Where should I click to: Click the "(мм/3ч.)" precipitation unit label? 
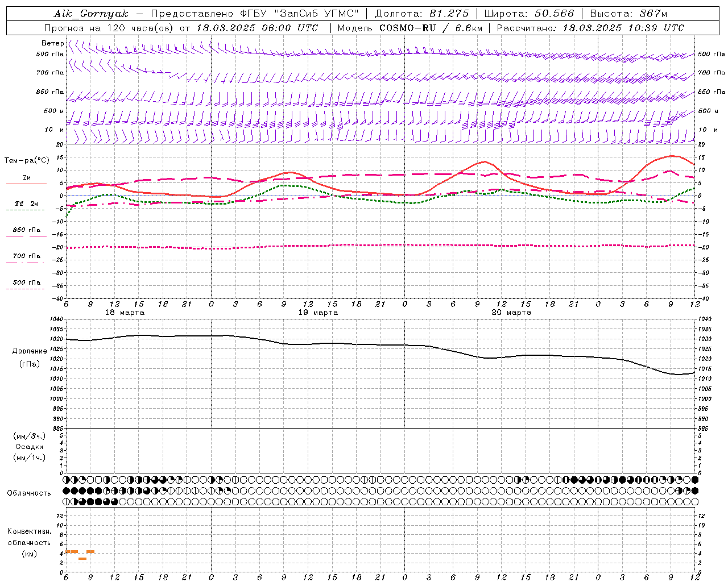(30, 436)
